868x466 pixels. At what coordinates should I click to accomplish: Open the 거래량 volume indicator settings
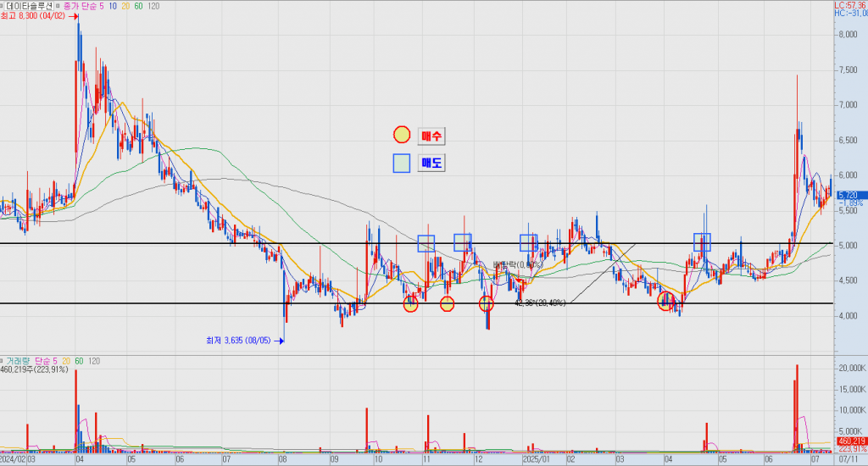[19, 361]
